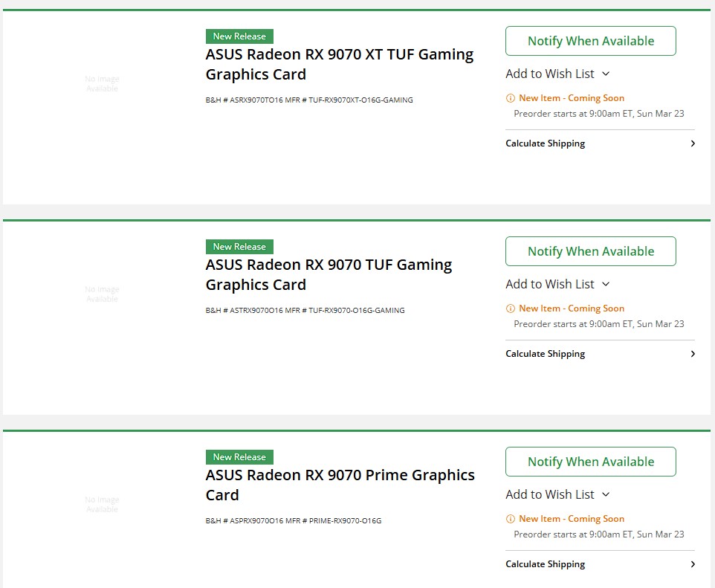715x588 pixels.
Task: Click Notify When Available for RX 9070 TUF Gaming
Action: pyautogui.click(x=591, y=251)
